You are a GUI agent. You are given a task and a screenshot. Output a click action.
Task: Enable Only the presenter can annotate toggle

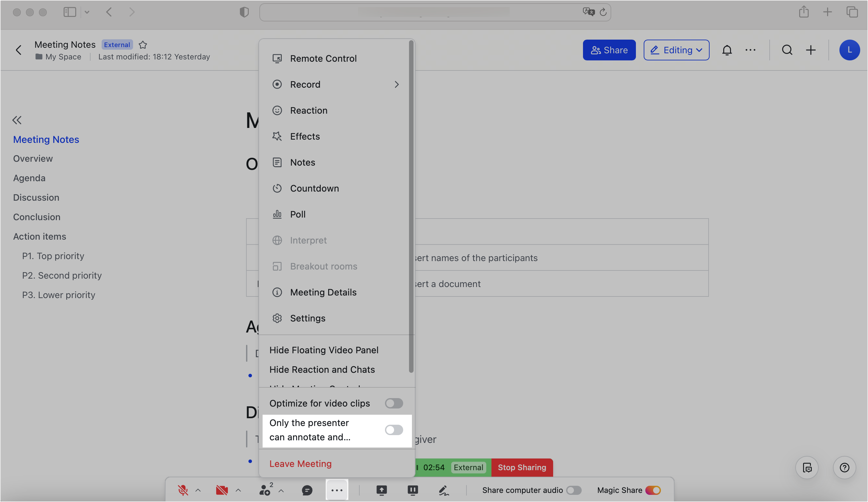(394, 430)
